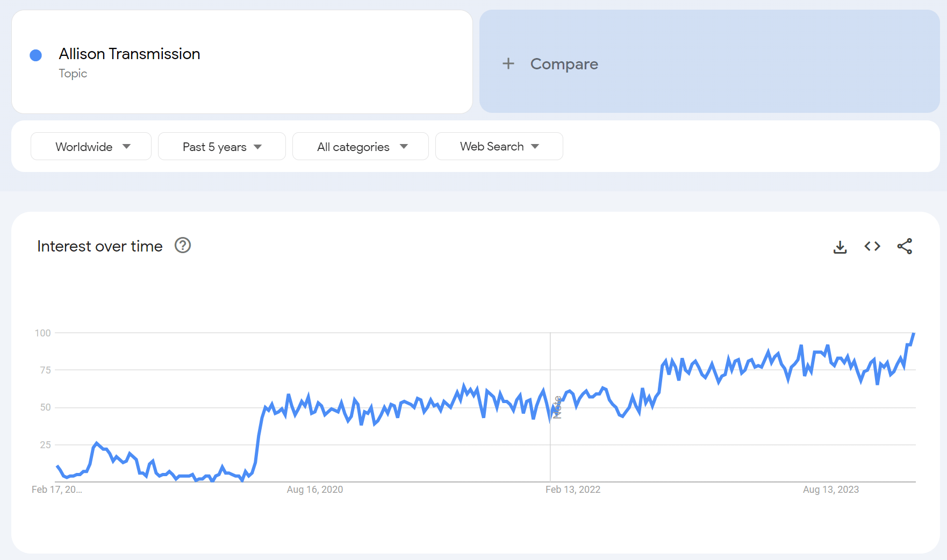
Task: Open the Interest over time help icon
Action: pyautogui.click(x=183, y=246)
